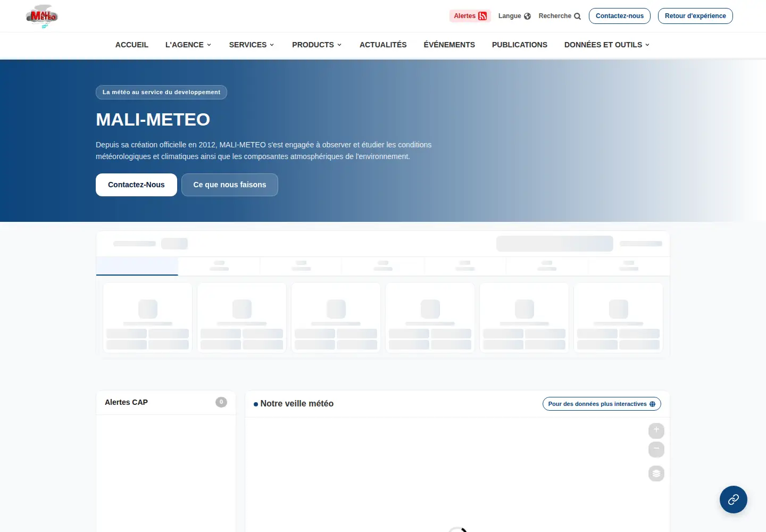Open the Alertes RSS feed button

point(470,16)
